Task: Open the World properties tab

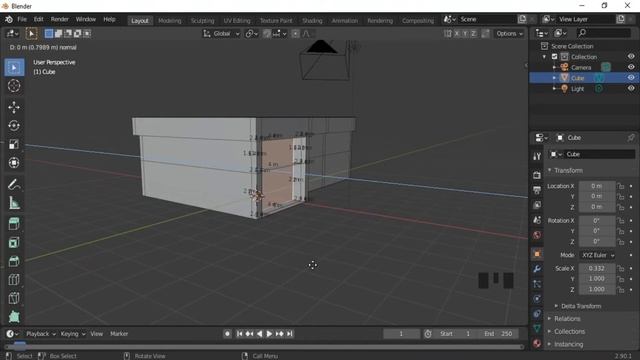Action: (x=537, y=235)
